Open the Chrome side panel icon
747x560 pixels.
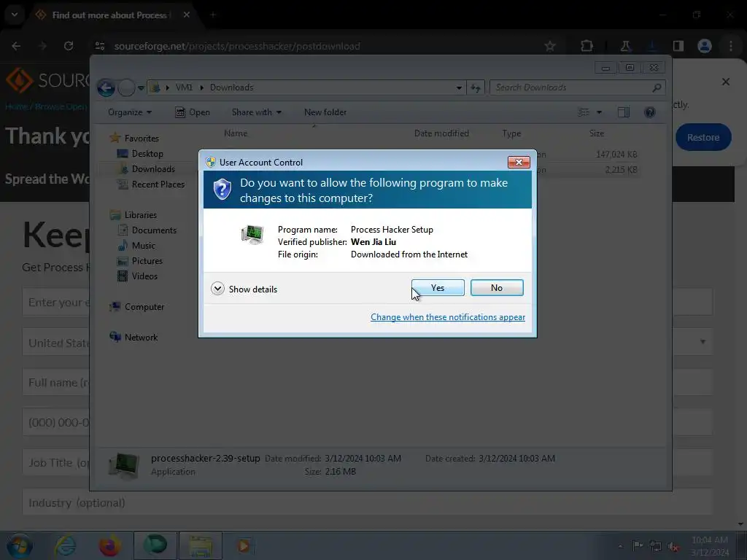pos(678,46)
